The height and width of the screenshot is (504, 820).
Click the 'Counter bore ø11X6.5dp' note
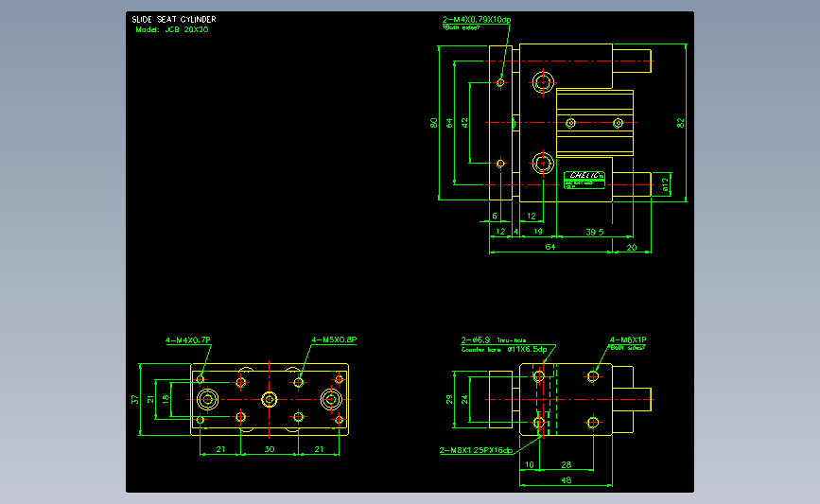pyautogui.click(x=504, y=349)
